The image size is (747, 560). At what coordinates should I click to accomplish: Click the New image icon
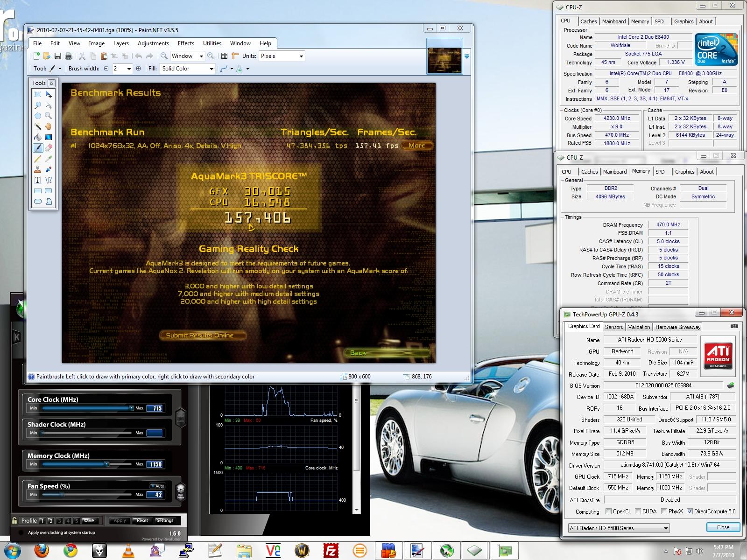36,56
